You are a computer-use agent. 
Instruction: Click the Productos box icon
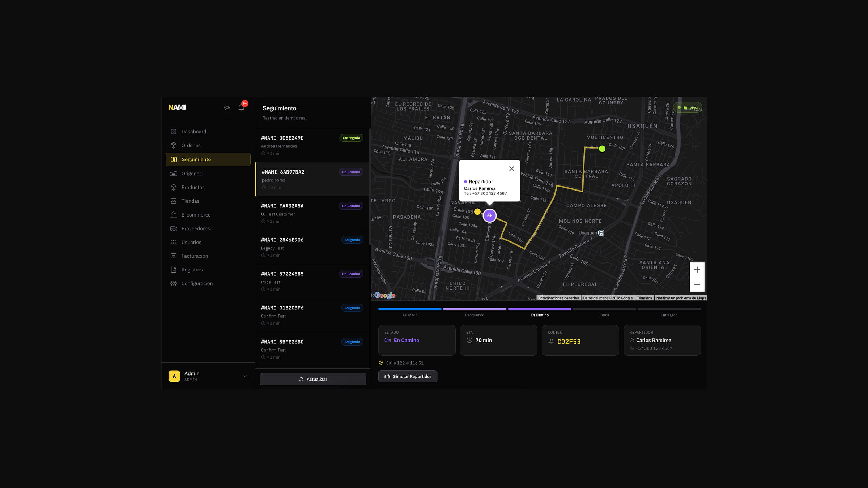point(174,187)
